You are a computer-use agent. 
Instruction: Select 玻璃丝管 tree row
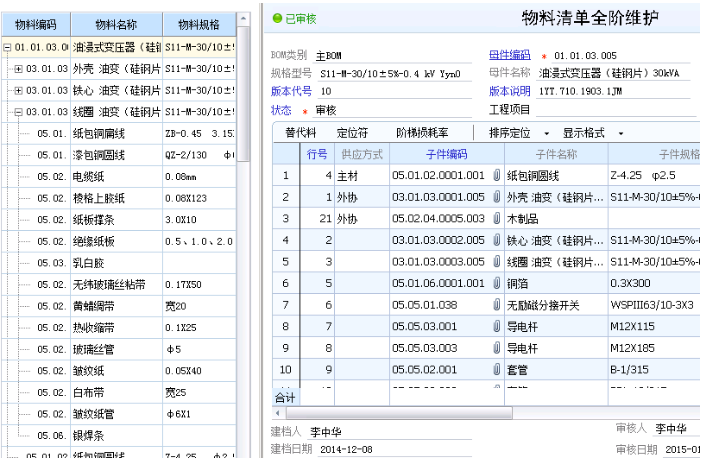[119, 349]
